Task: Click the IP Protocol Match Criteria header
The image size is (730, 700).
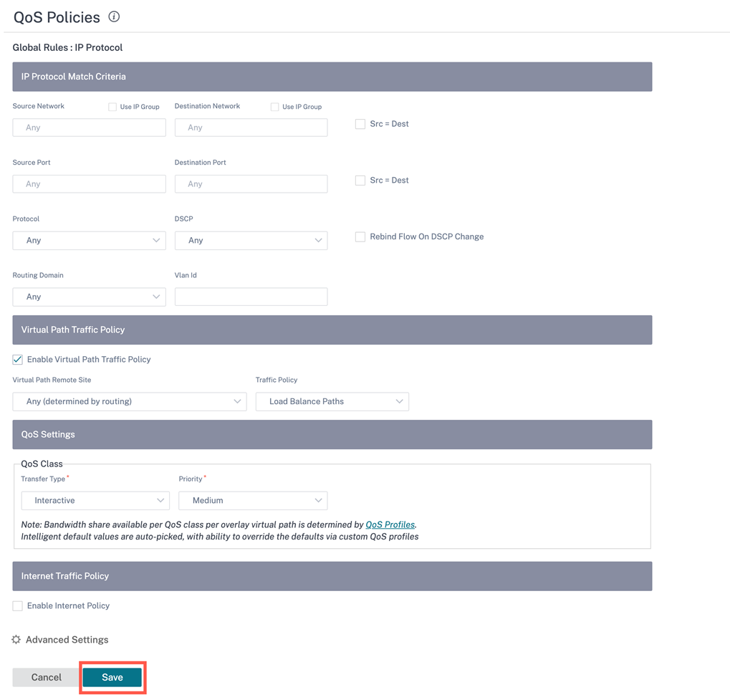Action: click(332, 77)
